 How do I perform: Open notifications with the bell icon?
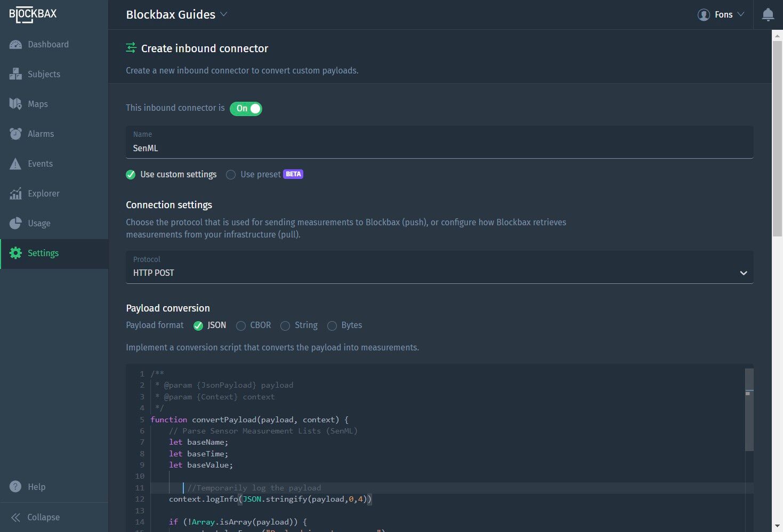pos(768,15)
